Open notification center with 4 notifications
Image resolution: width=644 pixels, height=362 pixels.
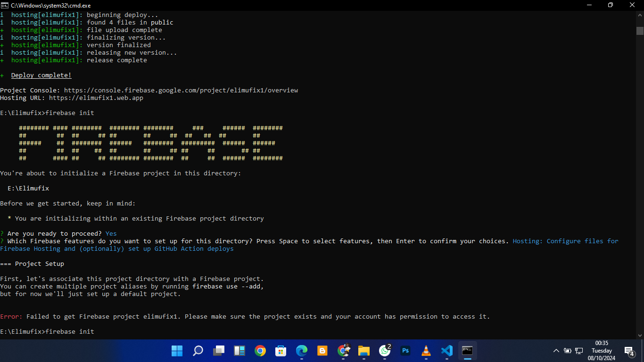pyautogui.click(x=629, y=351)
